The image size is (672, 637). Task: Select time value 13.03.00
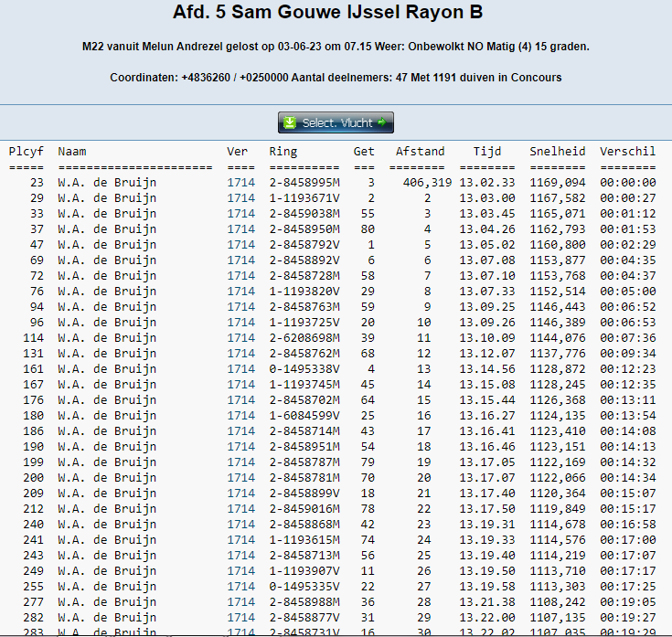pos(487,198)
